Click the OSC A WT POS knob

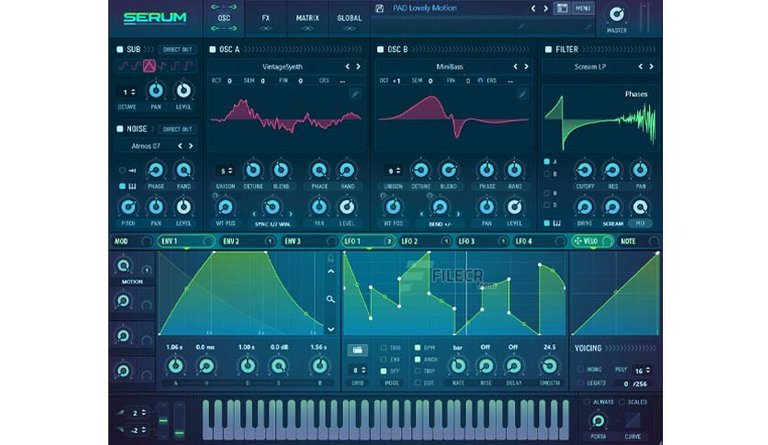pyautogui.click(x=225, y=207)
